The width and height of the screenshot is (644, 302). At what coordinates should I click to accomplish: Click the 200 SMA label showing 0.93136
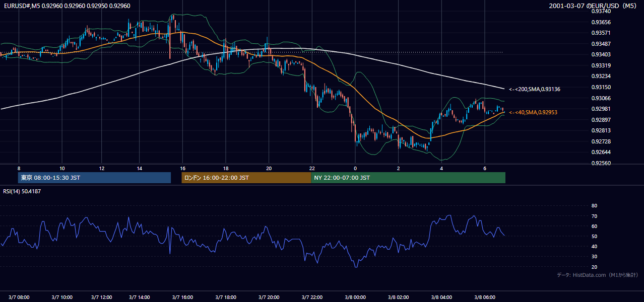[x=535, y=89]
